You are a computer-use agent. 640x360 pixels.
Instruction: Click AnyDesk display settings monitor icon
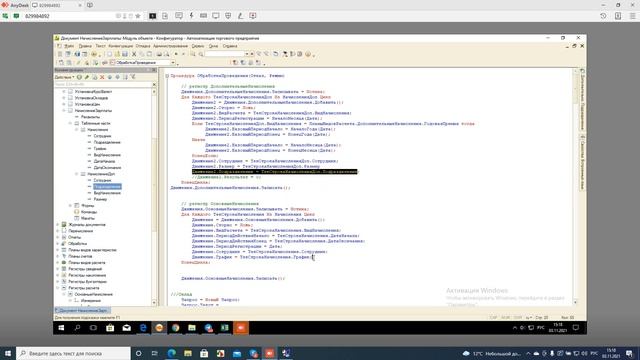tap(216, 16)
